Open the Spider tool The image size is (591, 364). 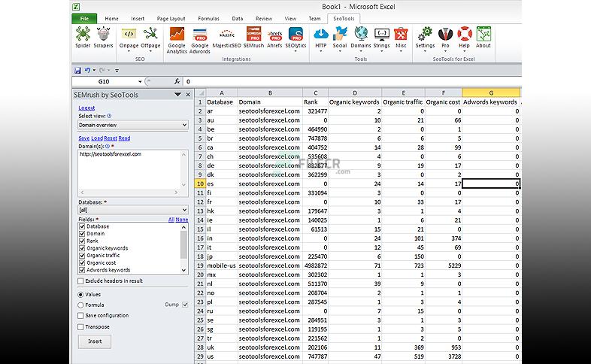pos(83,37)
